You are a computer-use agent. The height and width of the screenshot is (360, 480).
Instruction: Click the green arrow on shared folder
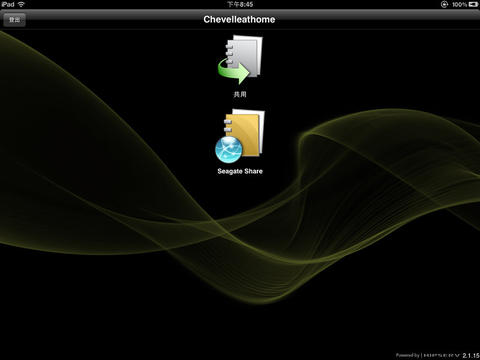pos(233,71)
